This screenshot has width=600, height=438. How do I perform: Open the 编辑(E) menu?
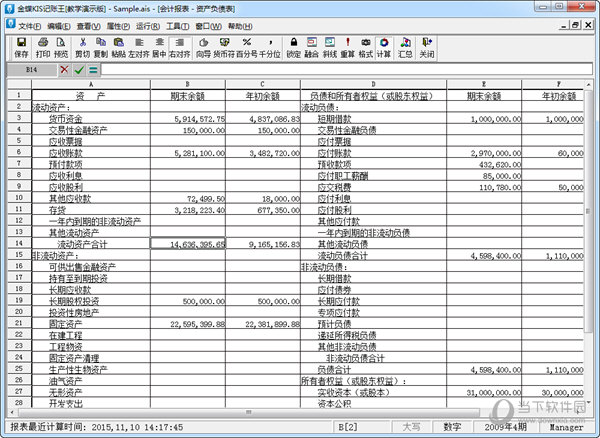pyautogui.click(x=59, y=26)
